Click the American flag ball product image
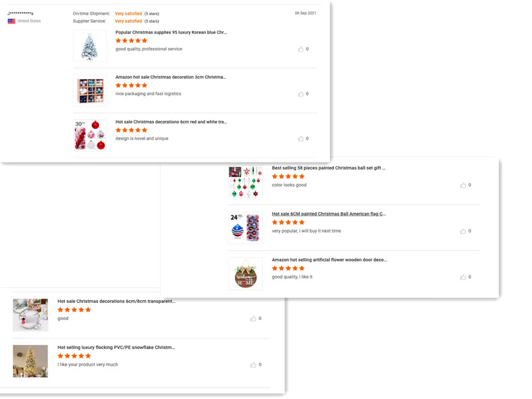The width and height of the screenshot is (532, 399). click(x=245, y=228)
